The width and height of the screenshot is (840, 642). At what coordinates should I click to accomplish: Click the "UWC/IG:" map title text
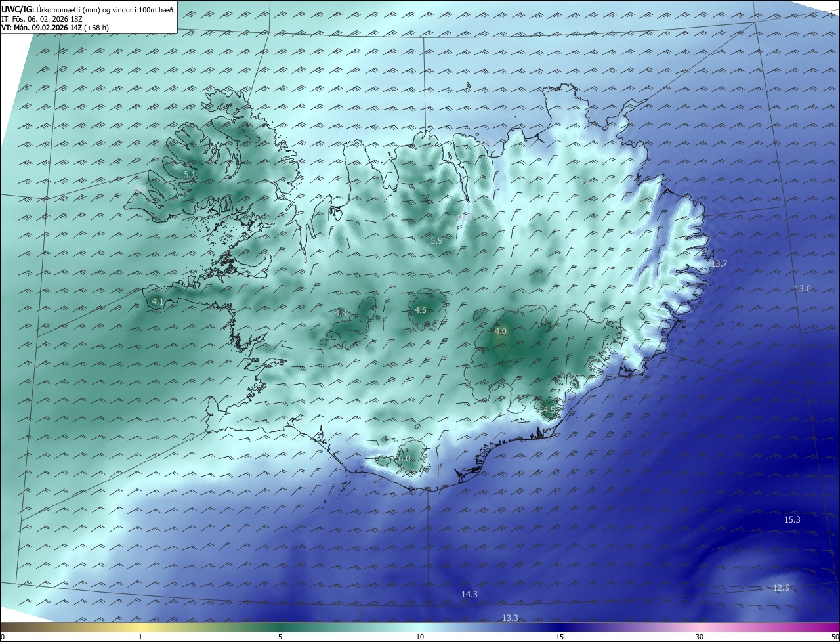click(x=17, y=9)
